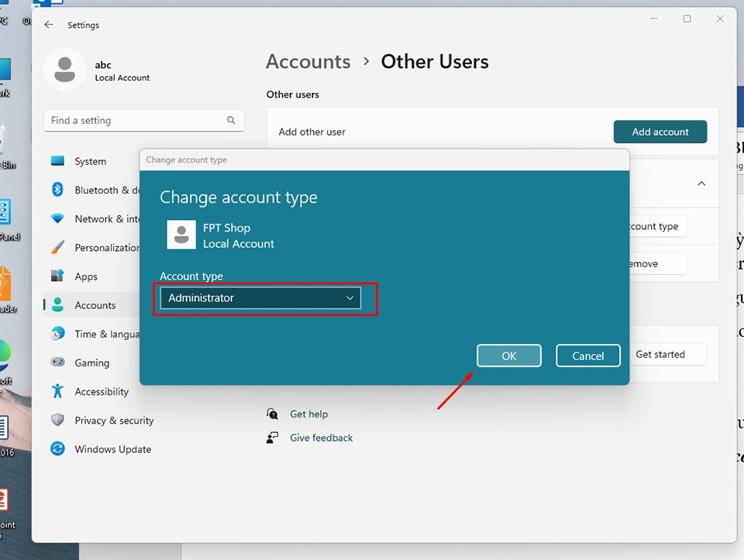Open Windows Update via its sidebar label

(113, 449)
